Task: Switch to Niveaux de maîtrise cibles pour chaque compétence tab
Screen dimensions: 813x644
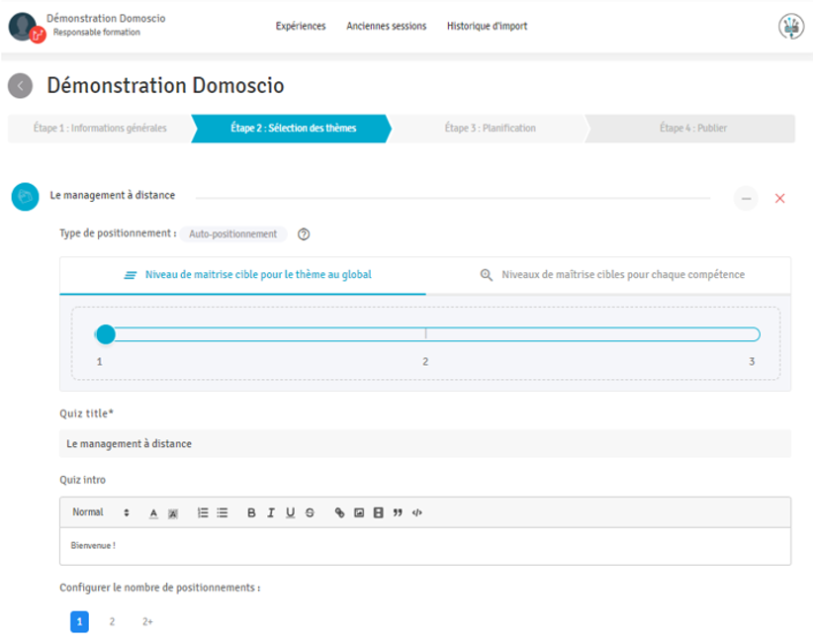Action: (x=612, y=275)
